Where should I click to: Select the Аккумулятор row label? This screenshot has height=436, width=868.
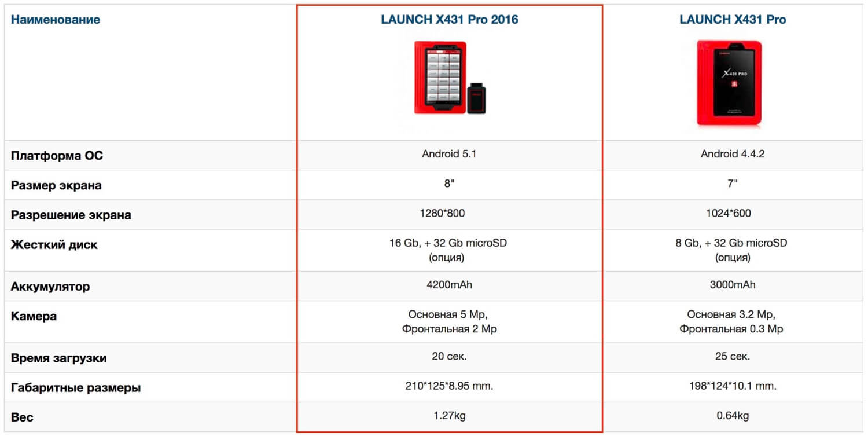click(x=50, y=287)
